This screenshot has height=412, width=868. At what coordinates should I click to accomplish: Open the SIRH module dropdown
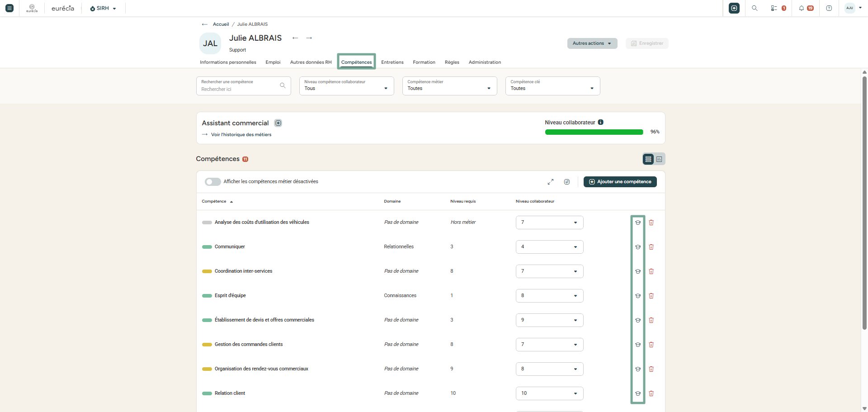click(103, 8)
